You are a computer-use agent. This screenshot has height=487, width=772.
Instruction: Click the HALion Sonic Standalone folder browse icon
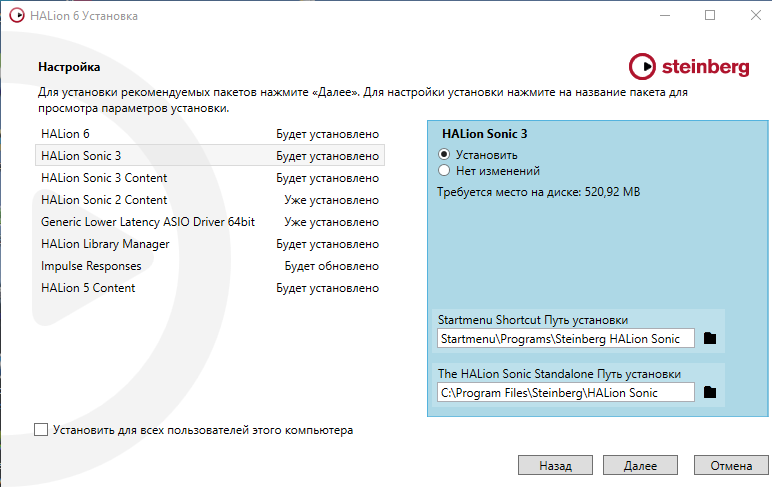(x=710, y=393)
